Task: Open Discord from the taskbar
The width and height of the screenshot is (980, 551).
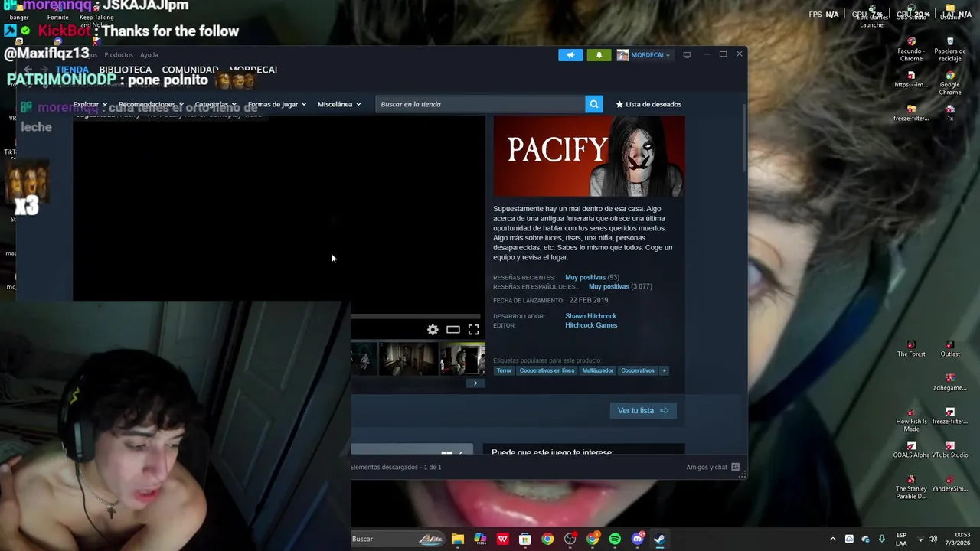Action: pyautogui.click(x=638, y=539)
